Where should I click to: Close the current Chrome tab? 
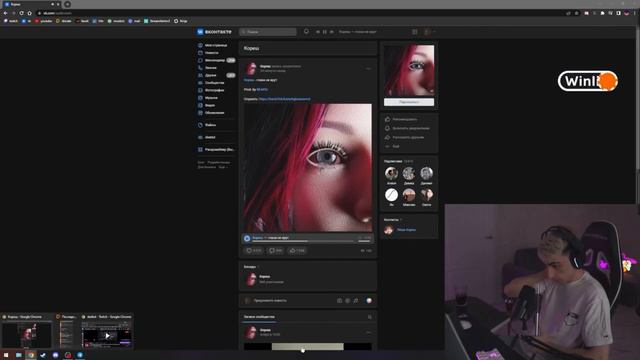[58, 4]
